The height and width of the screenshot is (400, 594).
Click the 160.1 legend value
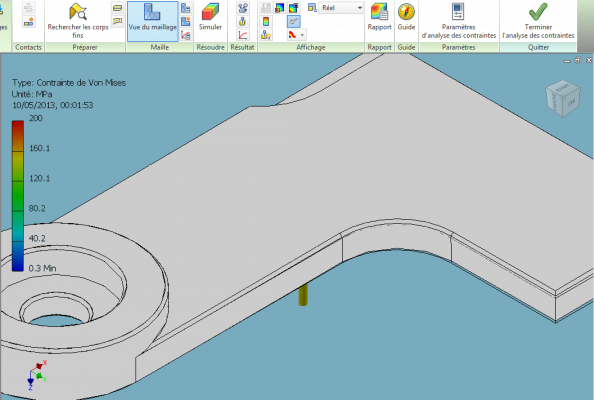[39, 148]
